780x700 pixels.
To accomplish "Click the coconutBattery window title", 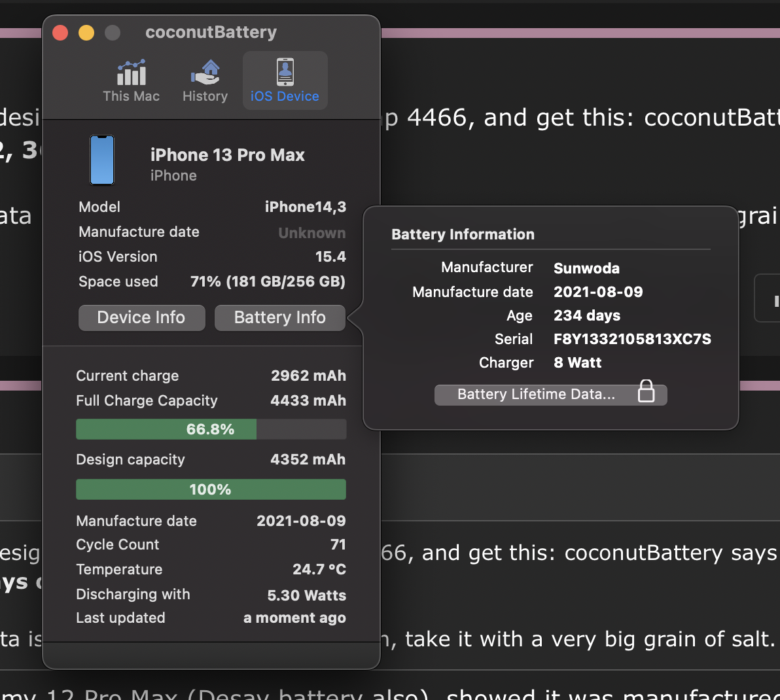I will pos(211,32).
